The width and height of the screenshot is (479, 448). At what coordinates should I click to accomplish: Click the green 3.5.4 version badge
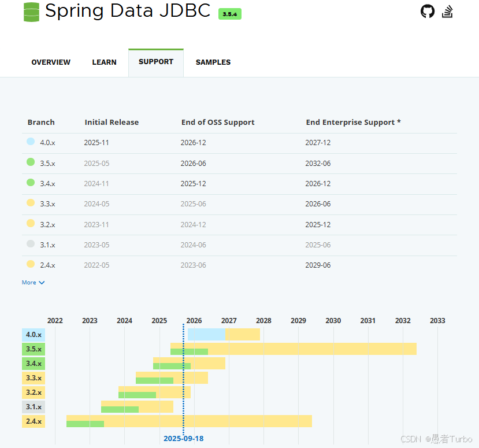click(230, 14)
